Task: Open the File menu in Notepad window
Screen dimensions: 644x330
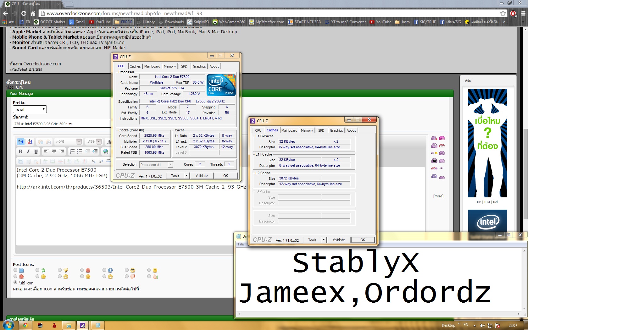Action: point(241,244)
